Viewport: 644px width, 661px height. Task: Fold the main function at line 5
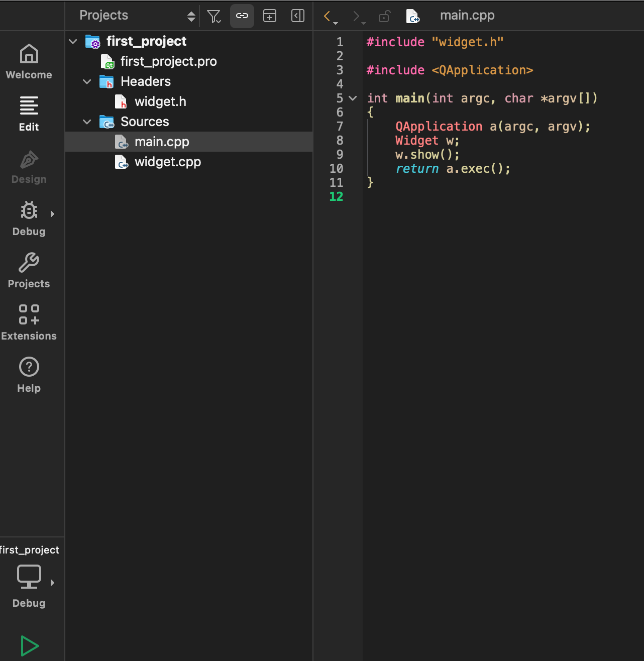click(353, 98)
